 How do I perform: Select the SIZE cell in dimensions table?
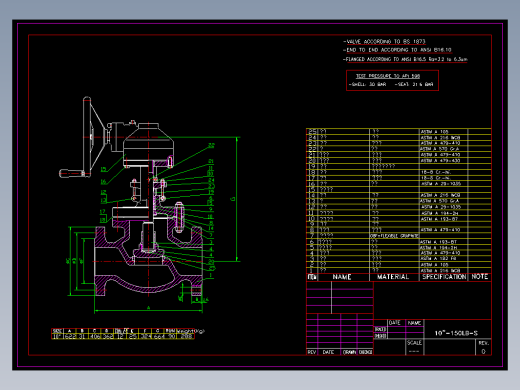tap(57, 331)
